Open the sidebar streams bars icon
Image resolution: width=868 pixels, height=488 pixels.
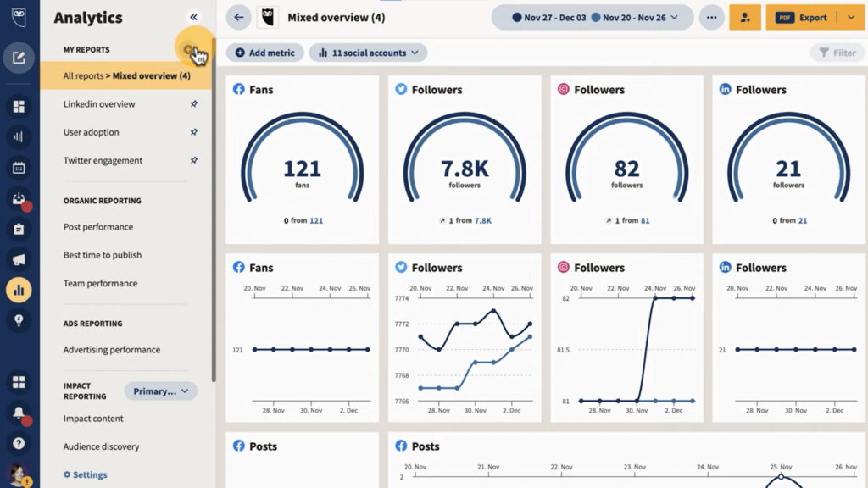click(19, 136)
